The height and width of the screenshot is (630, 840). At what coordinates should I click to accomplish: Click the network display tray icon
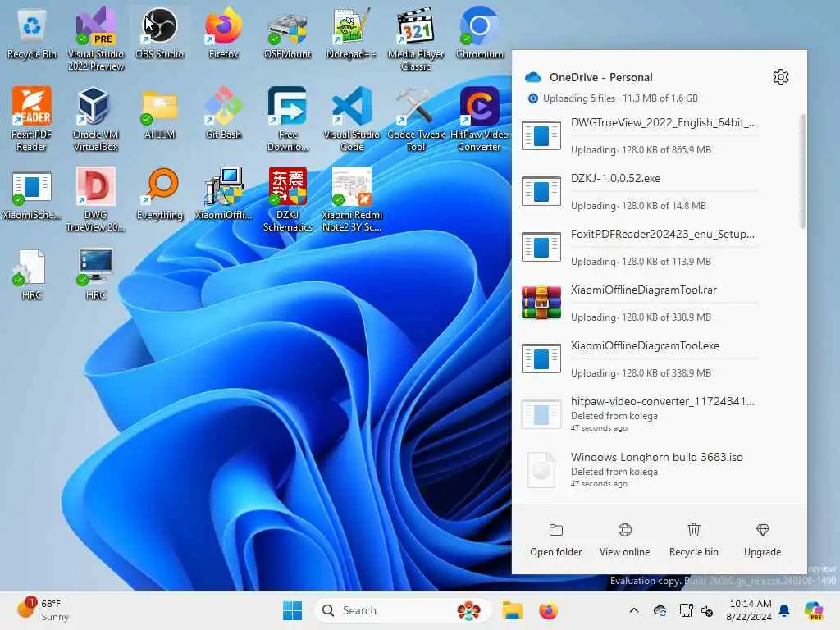click(x=686, y=610)
